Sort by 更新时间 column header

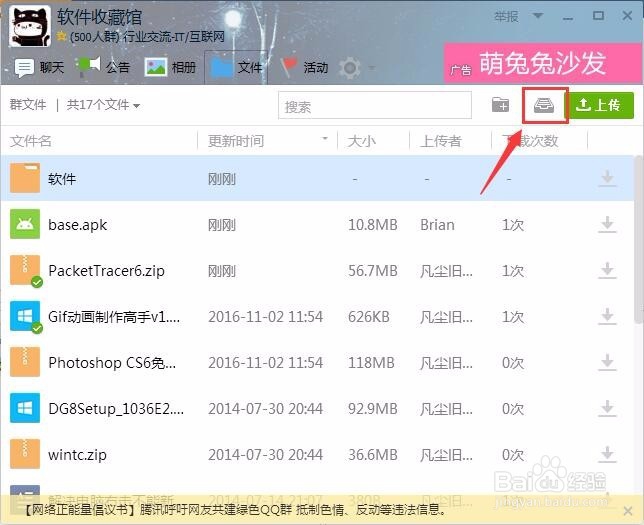pyautogui.click(x=236, y=141)
